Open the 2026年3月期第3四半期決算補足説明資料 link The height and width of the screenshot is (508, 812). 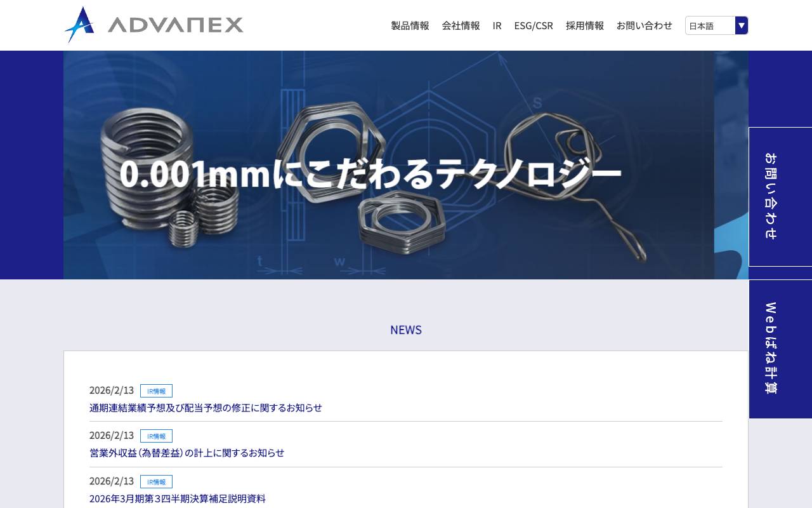pos(178,499)
